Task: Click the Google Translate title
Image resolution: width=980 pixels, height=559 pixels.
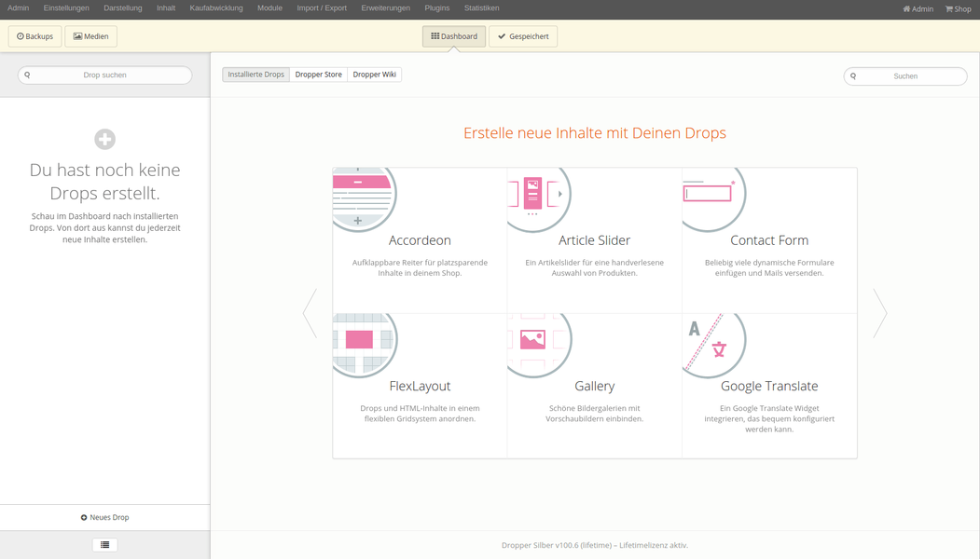Action: point(769,386)
